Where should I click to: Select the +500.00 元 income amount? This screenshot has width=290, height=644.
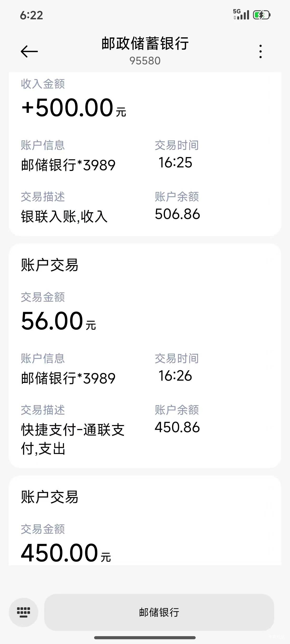[x=74, y=108]
